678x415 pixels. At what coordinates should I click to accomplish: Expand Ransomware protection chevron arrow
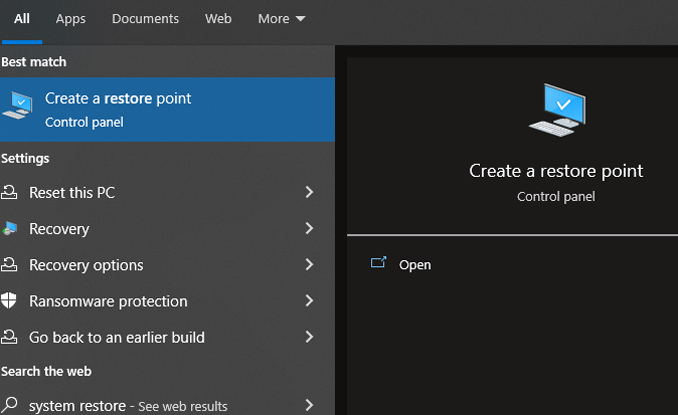click(309, 300)
